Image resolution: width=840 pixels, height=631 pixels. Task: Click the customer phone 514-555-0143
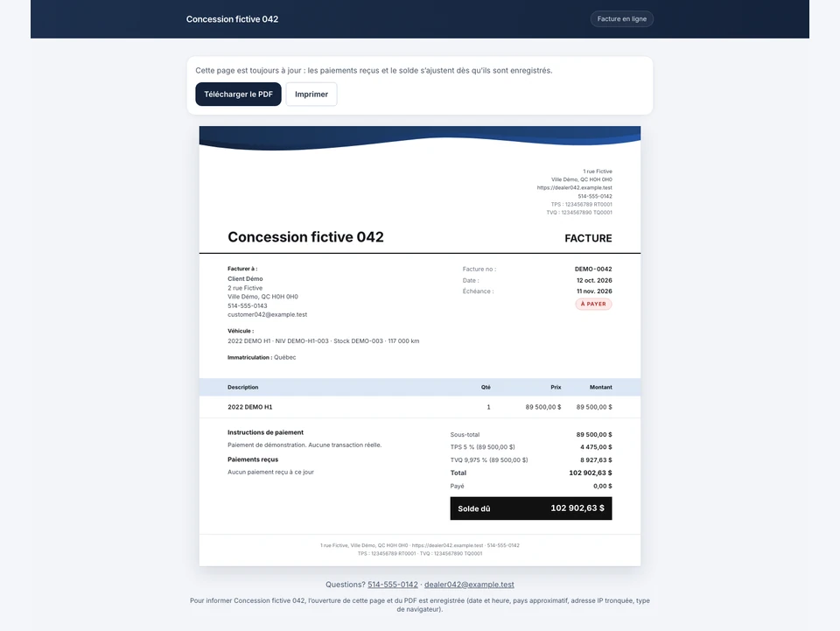coord(247,305)
